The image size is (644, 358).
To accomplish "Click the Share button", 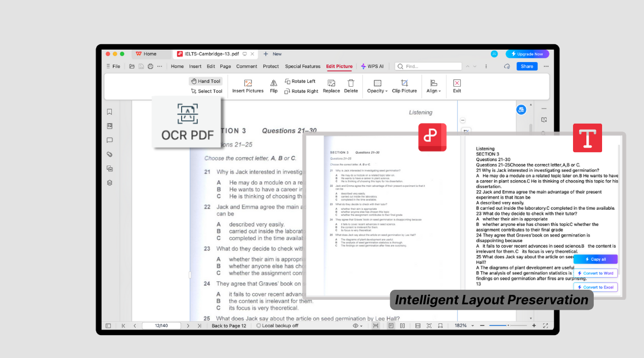I will (527, 66).
